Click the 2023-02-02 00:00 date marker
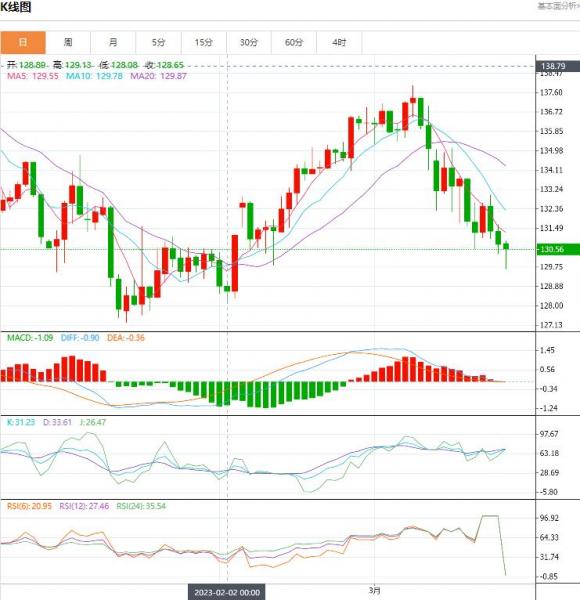The width and height of the screenshot is (580, 600). point(227,592)
